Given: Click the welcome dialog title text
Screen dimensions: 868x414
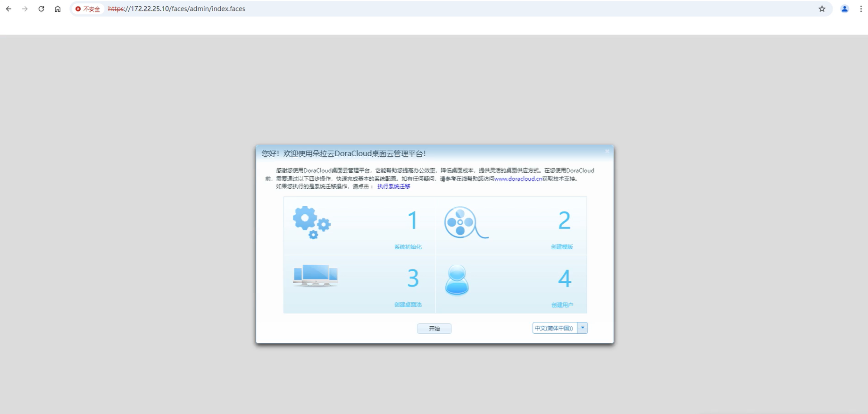Looking at the screenshot, I should (344, 153).
